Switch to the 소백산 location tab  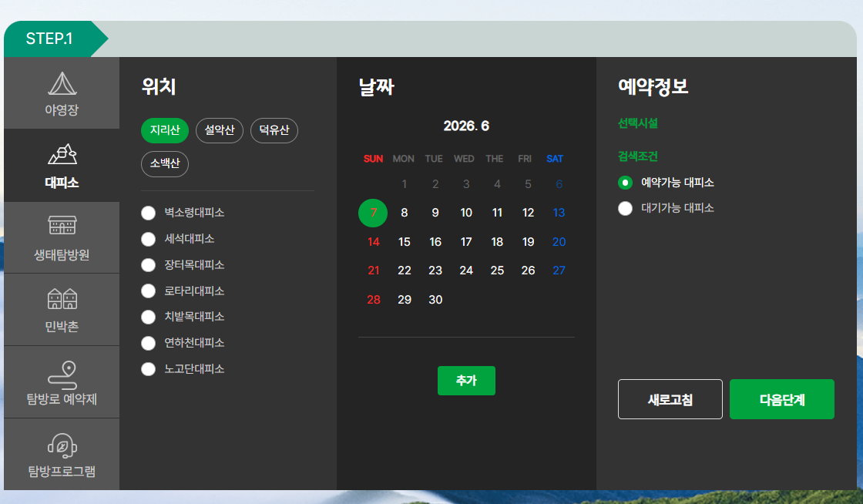[x=165, y=164]
